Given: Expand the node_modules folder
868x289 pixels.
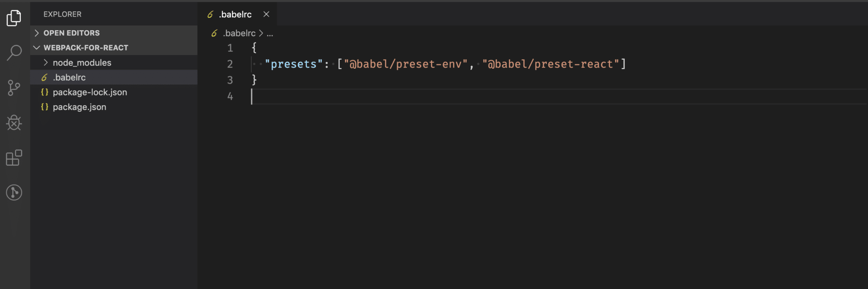Looking at the screenshot, I should 46,62.
